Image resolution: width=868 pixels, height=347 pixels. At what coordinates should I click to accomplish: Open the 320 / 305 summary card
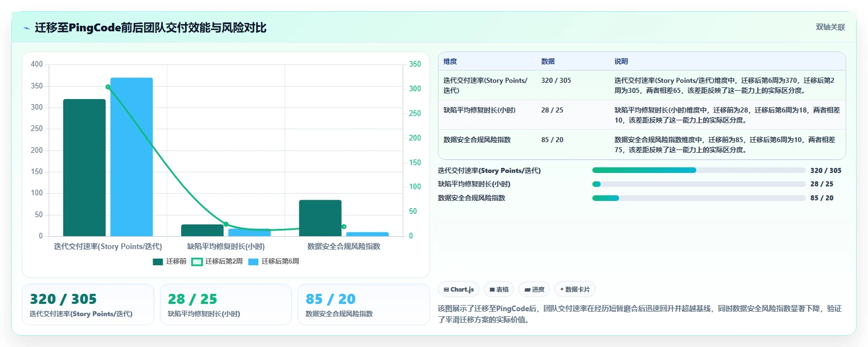[88, 304]
